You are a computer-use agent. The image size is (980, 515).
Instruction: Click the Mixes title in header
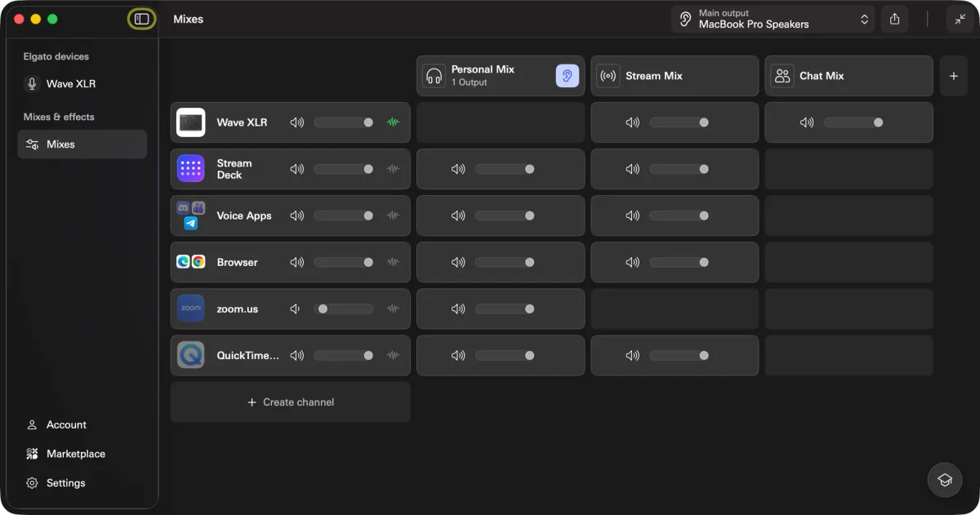coord(188,19)
